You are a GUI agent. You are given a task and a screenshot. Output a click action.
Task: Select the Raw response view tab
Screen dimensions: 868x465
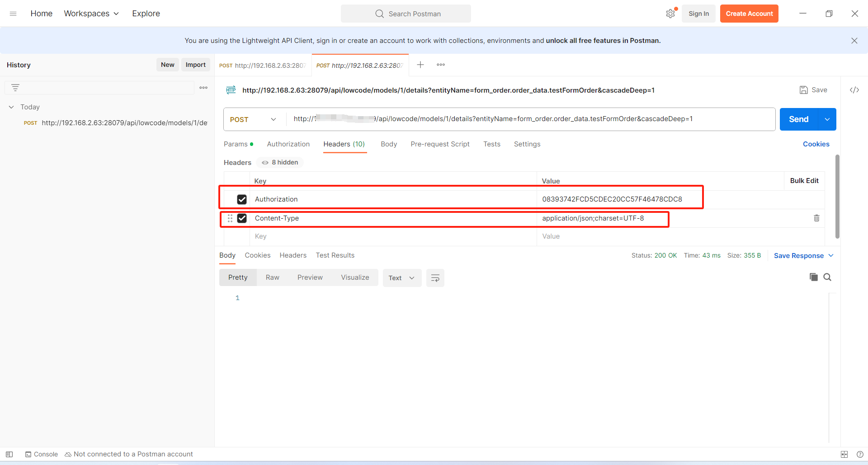pos(272,277)
